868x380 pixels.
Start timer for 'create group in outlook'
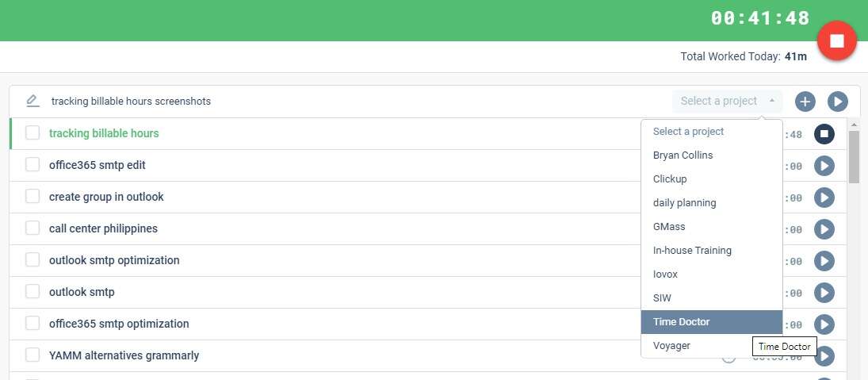coord(824,198)
